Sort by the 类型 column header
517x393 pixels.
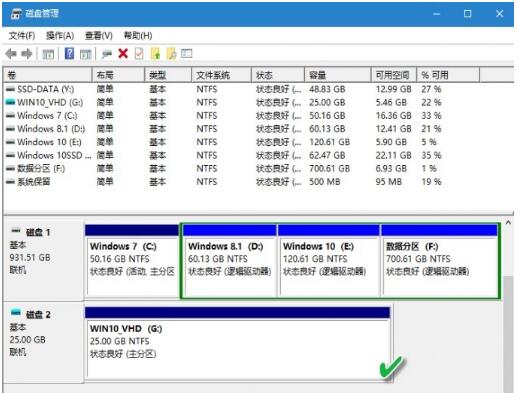pos(168,75)
